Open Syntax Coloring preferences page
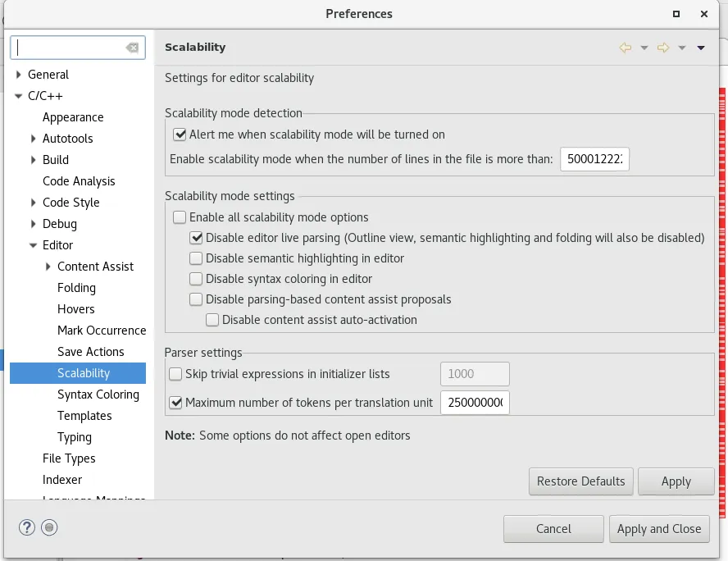This screenshot has height=561, width=728. point(98,395)
